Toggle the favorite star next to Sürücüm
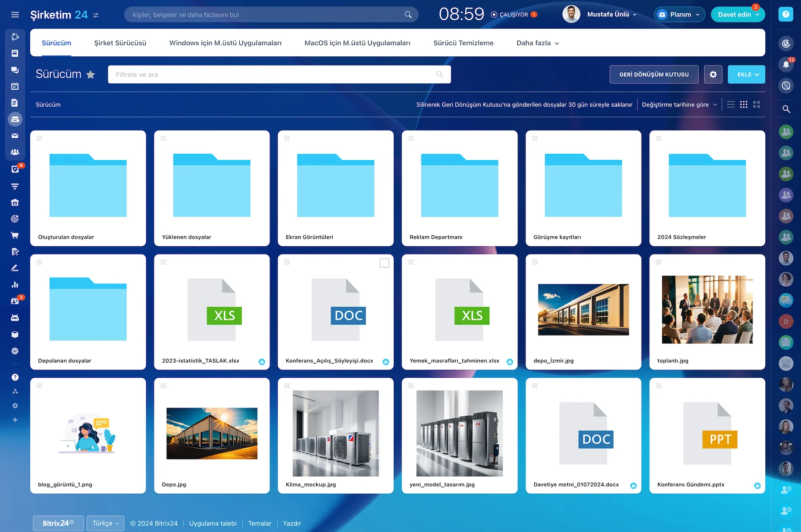This screenshot has width=801, height=532. (x=91, y=74)
